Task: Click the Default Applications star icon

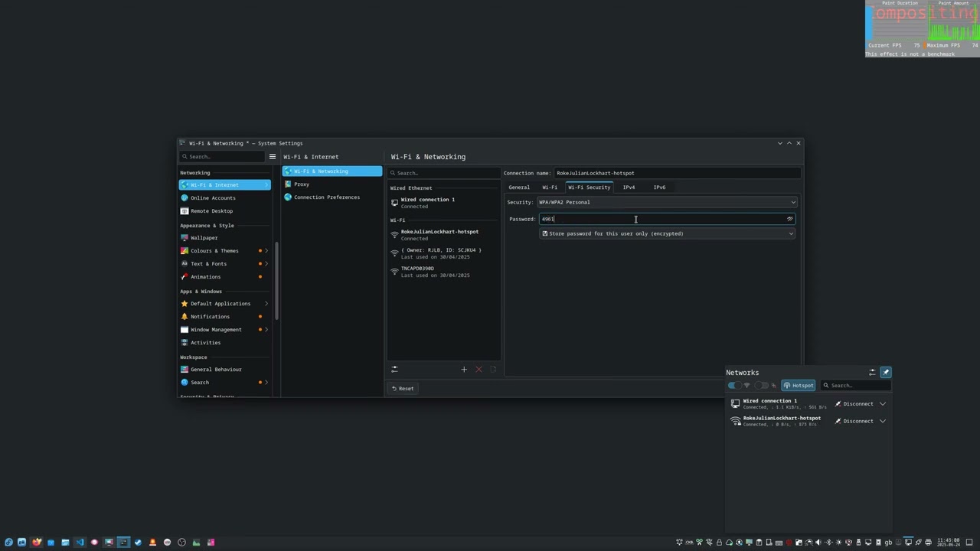Action: tap(184, 304)
